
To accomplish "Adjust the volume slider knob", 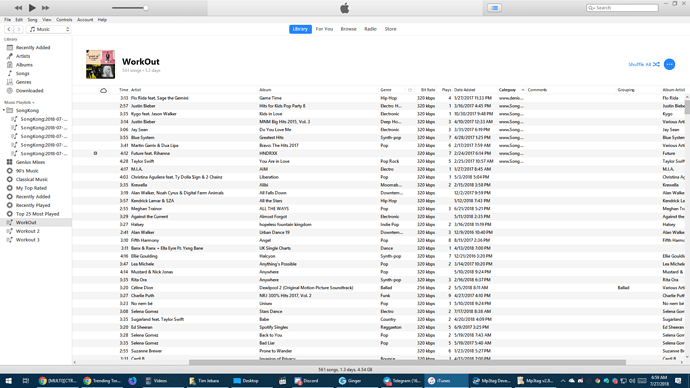I will pyautogui.click(x=146, y=7).
